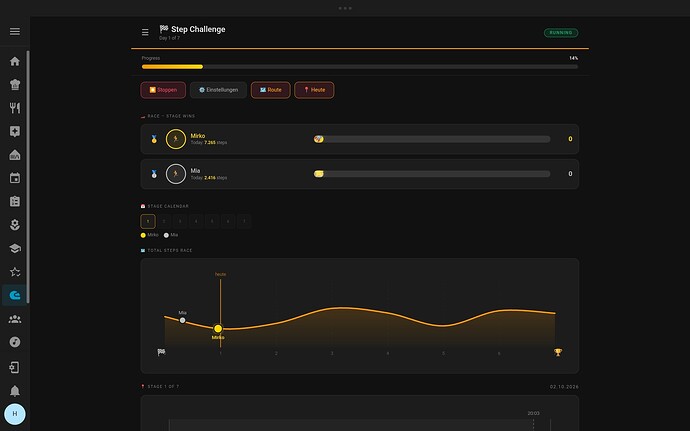Open the Home icon in sidebar
The height and width of the screenshot is (431, 690).
click(15, 61)
